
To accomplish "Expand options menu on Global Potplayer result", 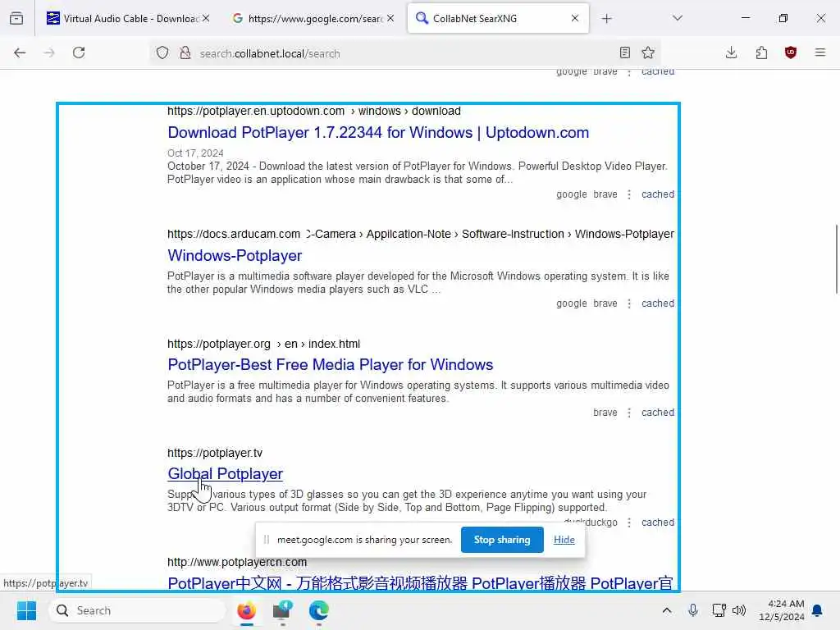I will pyautogui.click(x=629, y=523).
